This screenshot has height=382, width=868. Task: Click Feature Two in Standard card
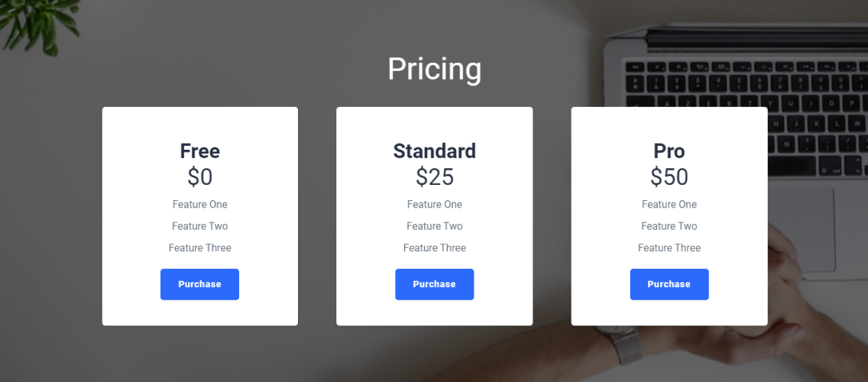click(435, 226)
